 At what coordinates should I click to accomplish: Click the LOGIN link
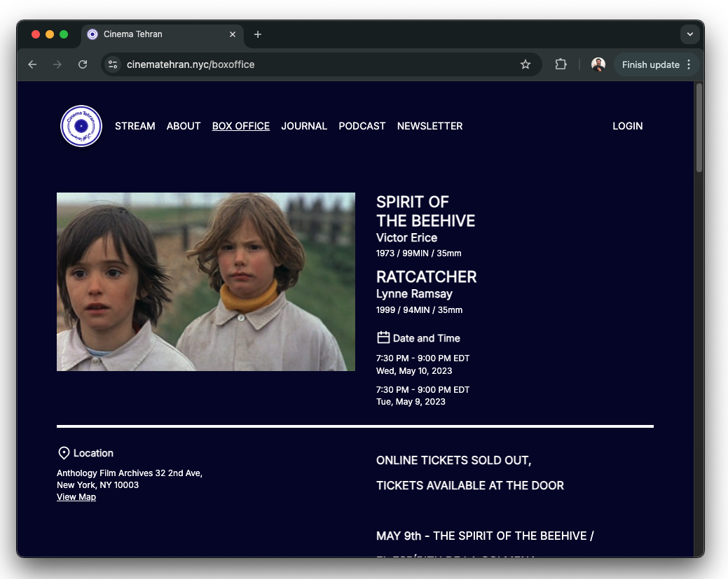(628, 126)
